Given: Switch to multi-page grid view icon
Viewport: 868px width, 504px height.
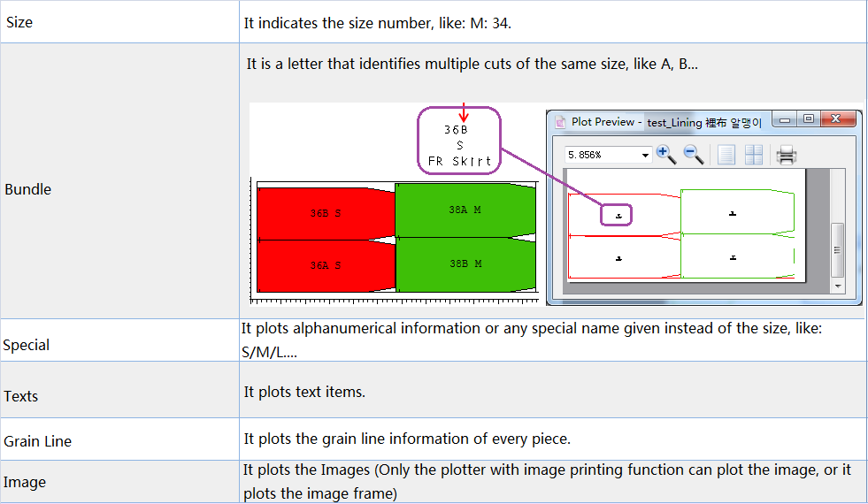Looking at the screenshot, I should [x=754, y=155].
